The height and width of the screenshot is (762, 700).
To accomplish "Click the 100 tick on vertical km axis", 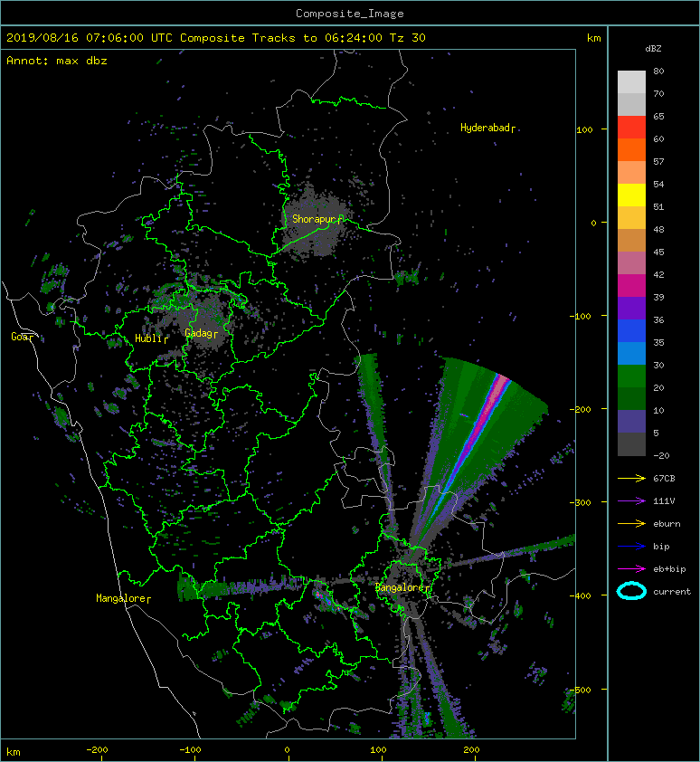I will pos(584,129).
